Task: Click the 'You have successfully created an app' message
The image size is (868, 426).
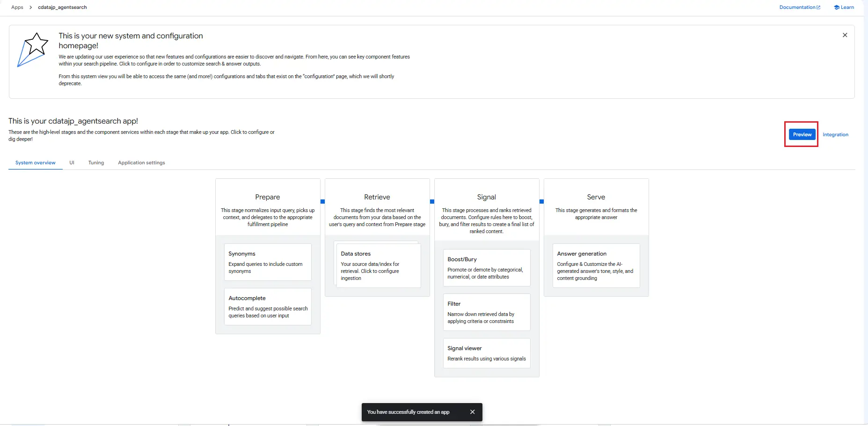Action: [x=408, y=412]
